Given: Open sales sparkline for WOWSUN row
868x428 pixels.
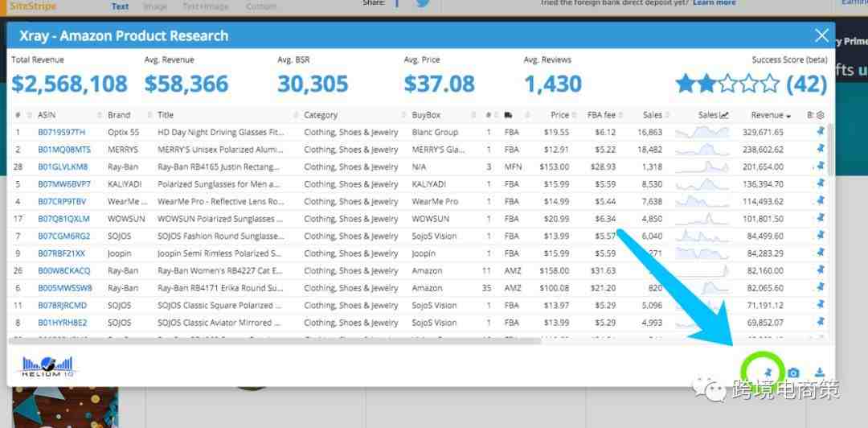Looking at the screenshot, I should tap(702, 219).
